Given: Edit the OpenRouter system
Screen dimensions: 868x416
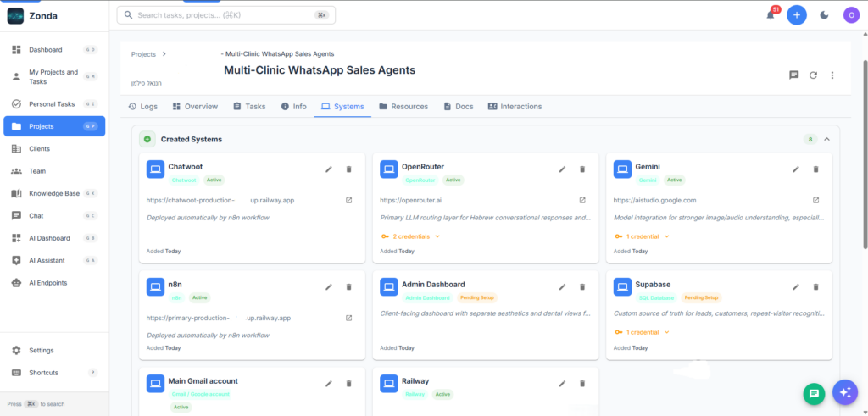Looking at the screenshot, I should (x=563, y=169).
